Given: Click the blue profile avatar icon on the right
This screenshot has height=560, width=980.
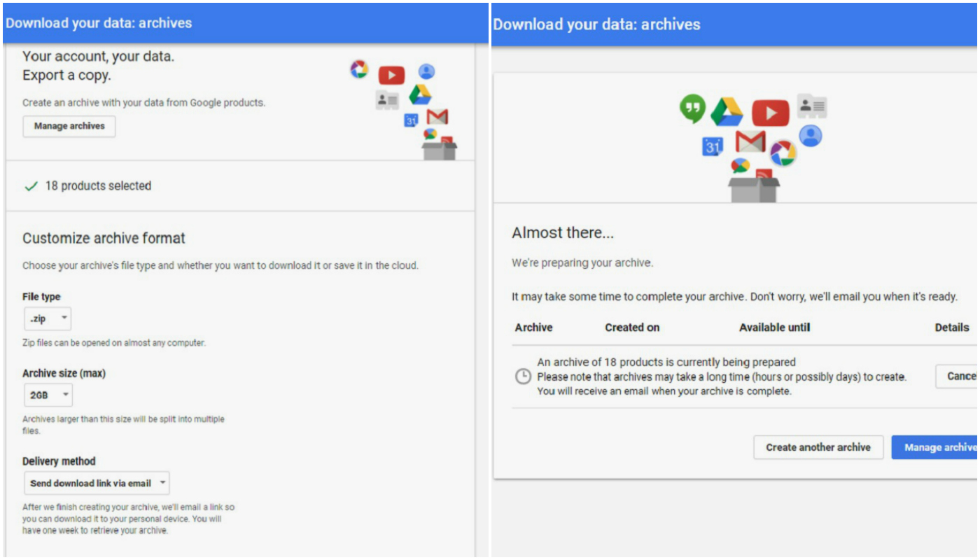Looking at the screenshot, I should click(x=811, y=135).
